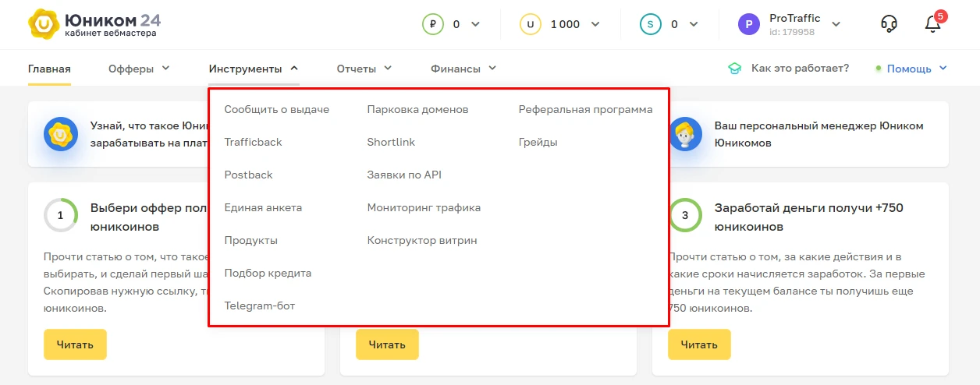Expand the ProTraffic account dropdown
980x385 pixels.
836,24
